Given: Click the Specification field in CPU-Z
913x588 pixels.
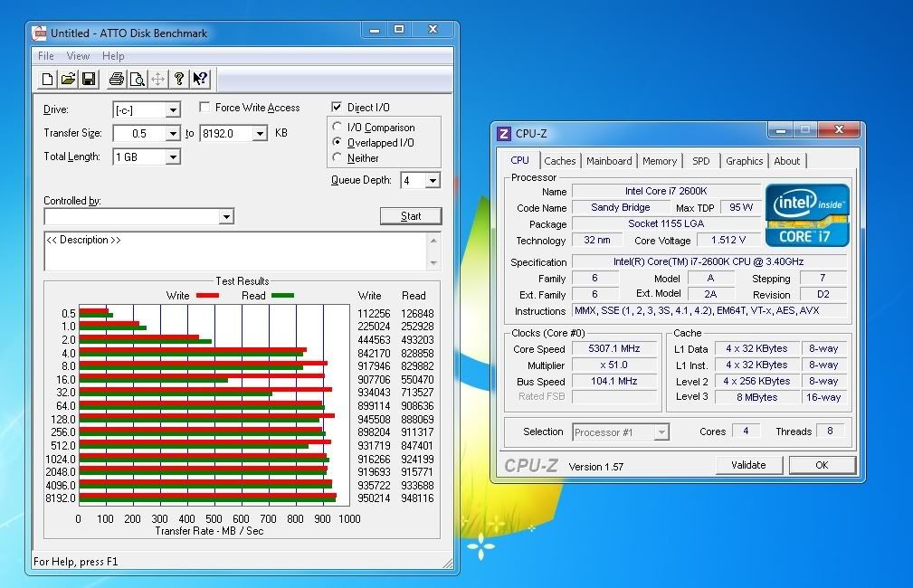Looking at the screenshot, I should pyautogui.click(x=708, y=262).
